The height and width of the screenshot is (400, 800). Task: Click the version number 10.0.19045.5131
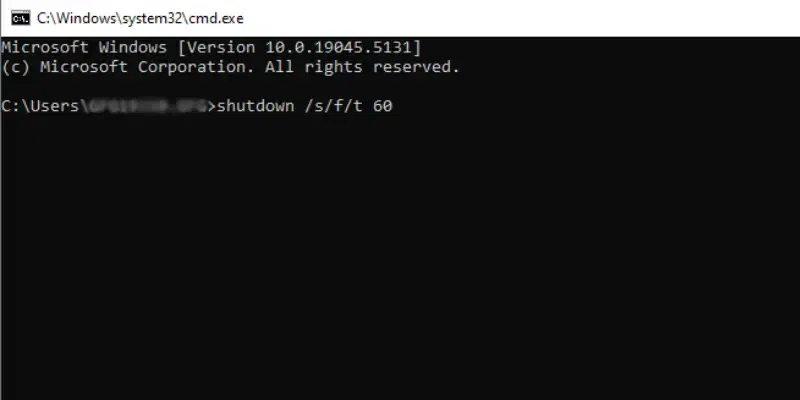tap(338, 47)
